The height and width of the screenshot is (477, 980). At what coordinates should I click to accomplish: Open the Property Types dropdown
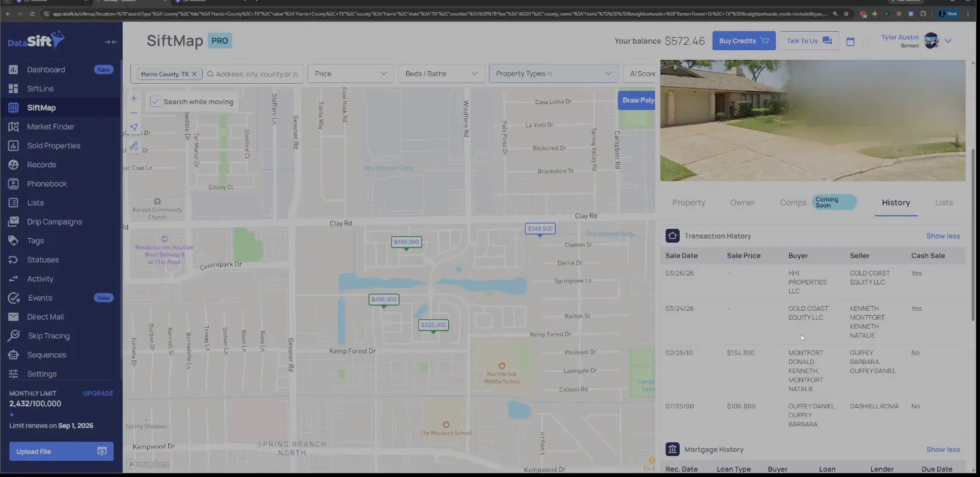click(x=553, y=74)
